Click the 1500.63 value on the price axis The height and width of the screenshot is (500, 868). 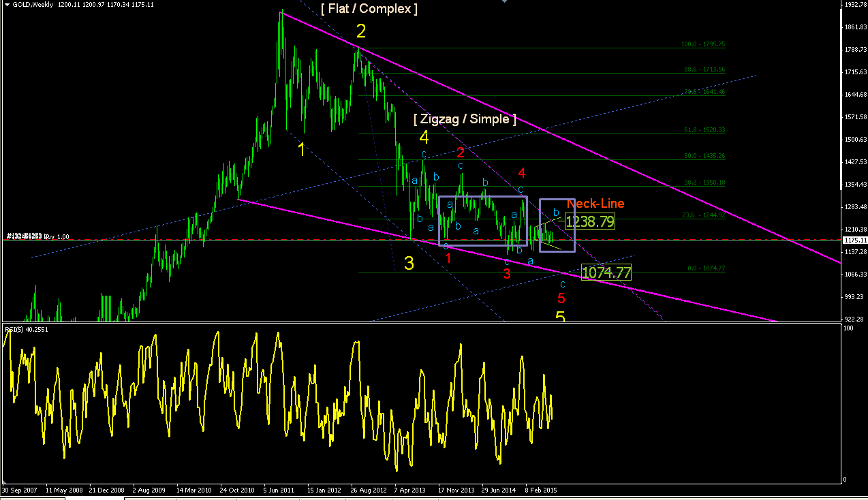tap(856, 140)
